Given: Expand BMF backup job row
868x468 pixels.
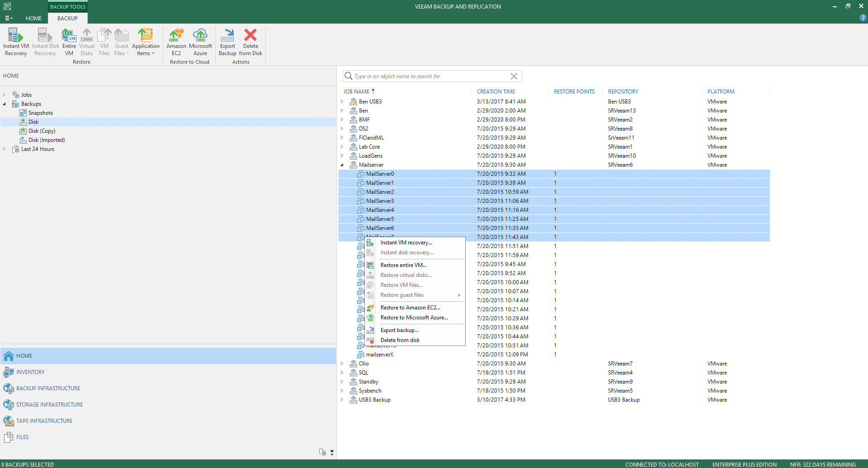Looking at the screenshot, I should point(342,120).
